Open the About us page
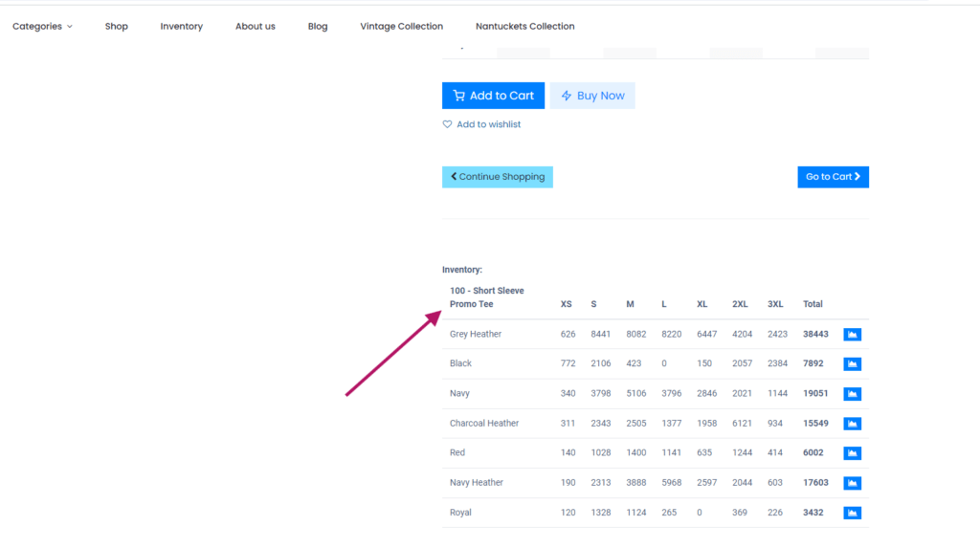The width and height of the screenshot is (980, 548). click(256, 27)
